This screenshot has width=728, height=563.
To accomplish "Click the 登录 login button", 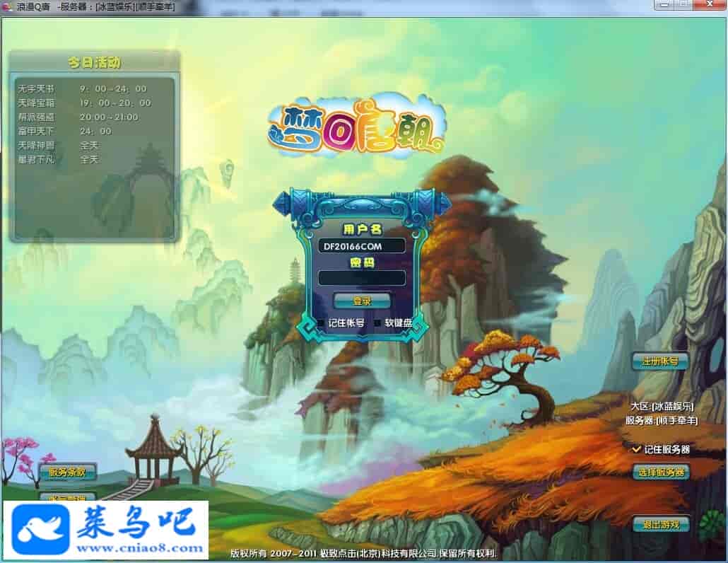I will (x=362, y=301).
